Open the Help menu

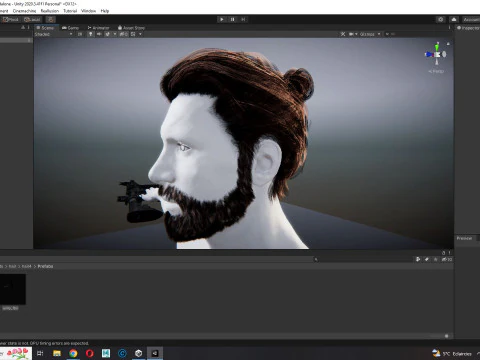105,11
